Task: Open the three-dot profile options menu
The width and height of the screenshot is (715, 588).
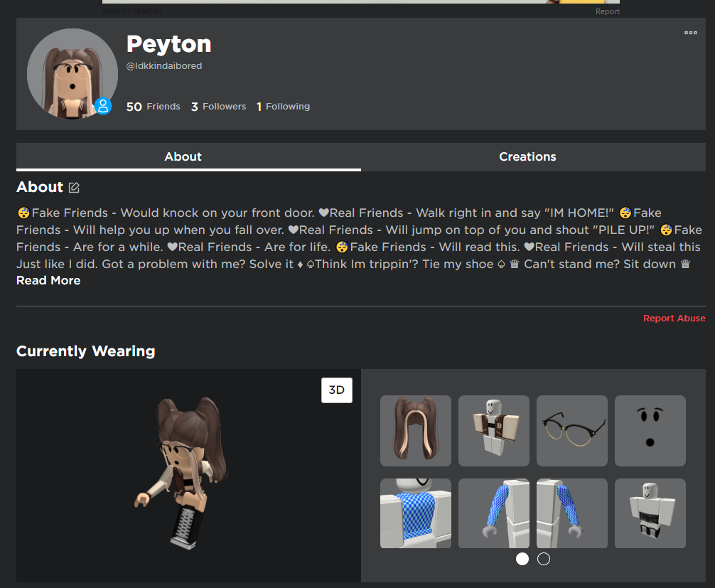Action: tap(690, 33)
